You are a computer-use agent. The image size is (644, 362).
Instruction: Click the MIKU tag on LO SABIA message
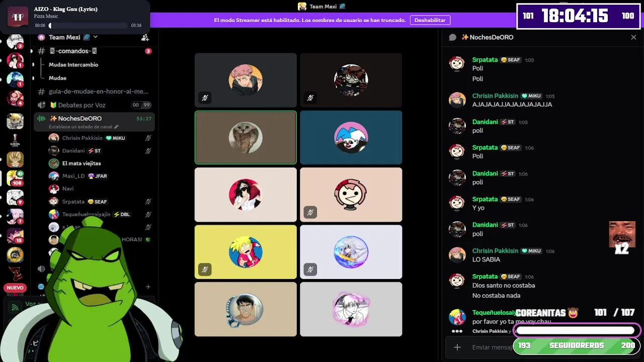pos(531,251)
